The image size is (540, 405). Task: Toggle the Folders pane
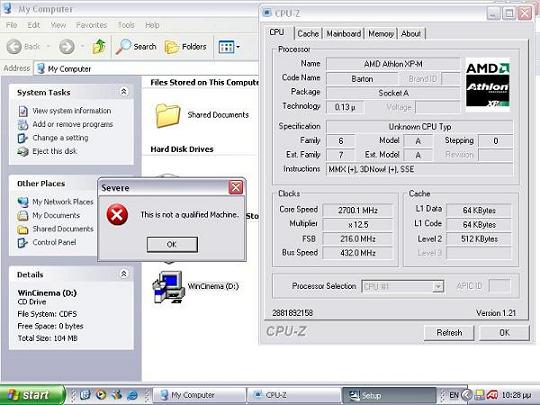click(x=186, y=46)
